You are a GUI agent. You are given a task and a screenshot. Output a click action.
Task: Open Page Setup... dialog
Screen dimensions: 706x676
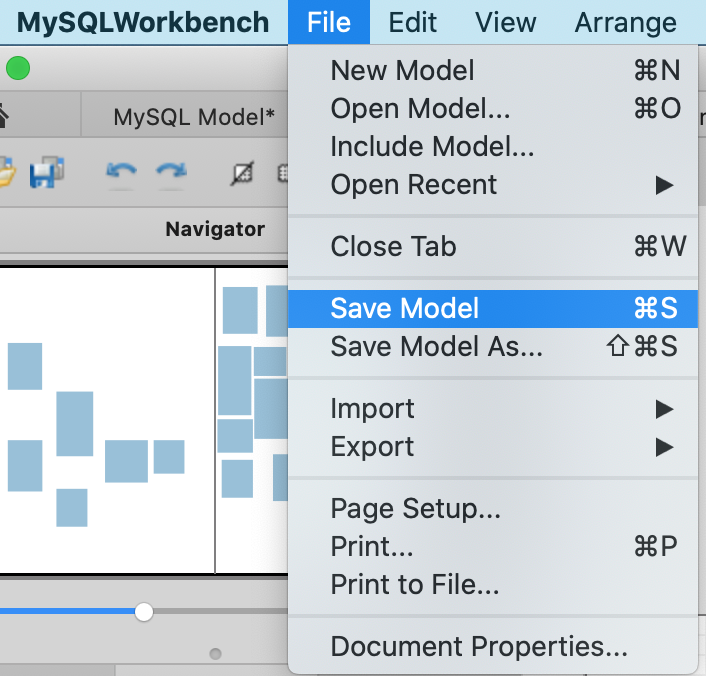click(x=493, y=508)
